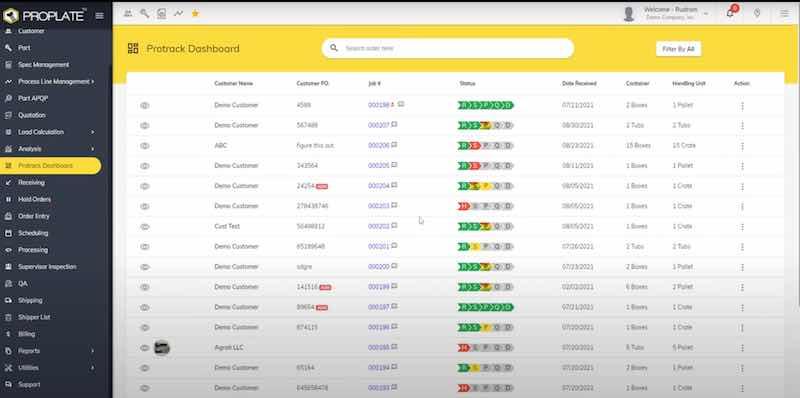Open the notification bell icon
Viewport: 800px width, 398px height.
[730, 13]
